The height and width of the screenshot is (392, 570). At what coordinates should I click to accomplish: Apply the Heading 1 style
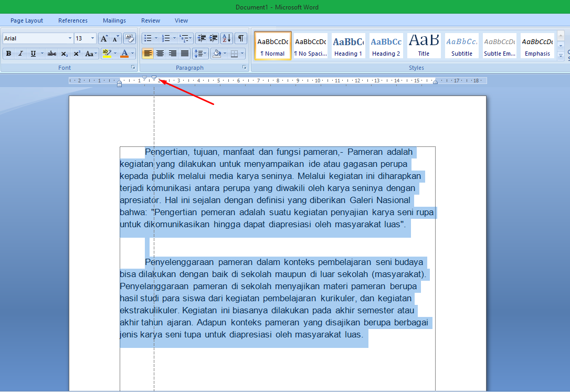coord(348,46)
